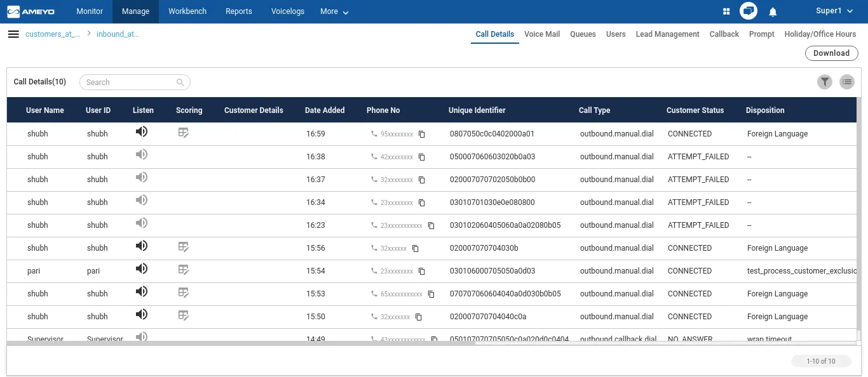Screen dimensions: 868x377
Task: Click the Call Type column header
Action: (595, 110)
